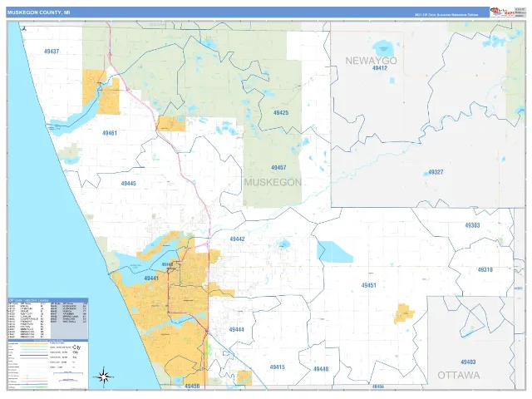This screenshot has height=399, width=532.
Task: Select ZIP code label 49403
Action: (x=468, y=362)
